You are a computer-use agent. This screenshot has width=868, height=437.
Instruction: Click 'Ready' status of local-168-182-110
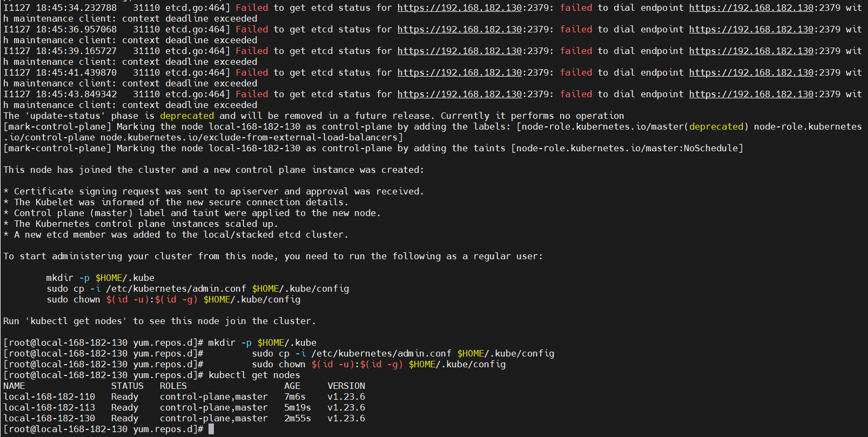pos(125,396)
